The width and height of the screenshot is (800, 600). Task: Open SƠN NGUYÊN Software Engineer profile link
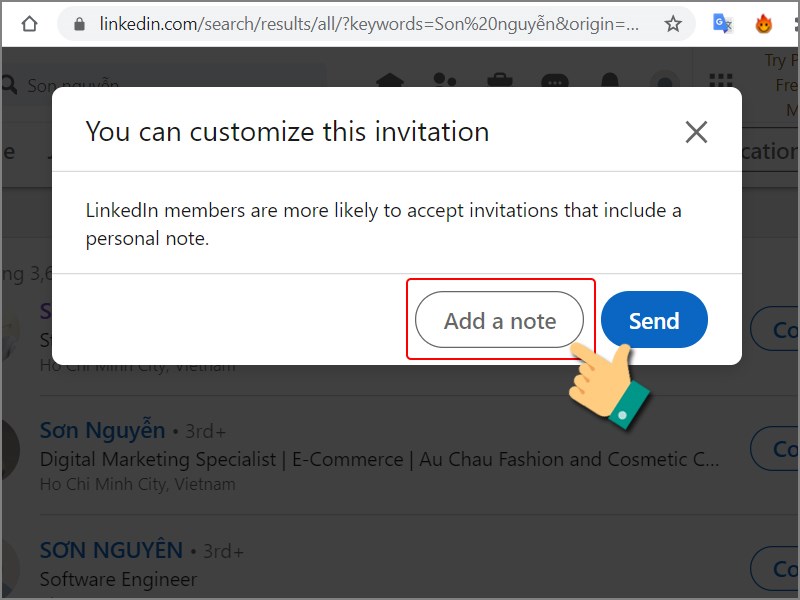tap(111, 550)
